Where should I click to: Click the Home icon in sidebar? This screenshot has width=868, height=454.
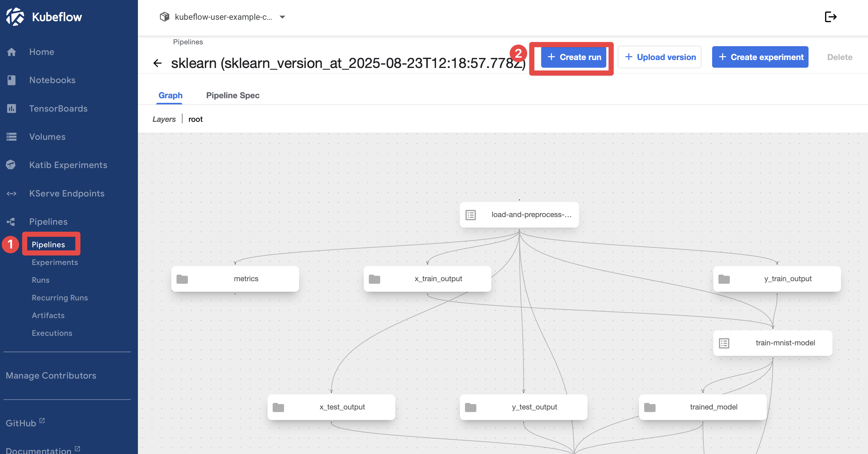point(12,52)
